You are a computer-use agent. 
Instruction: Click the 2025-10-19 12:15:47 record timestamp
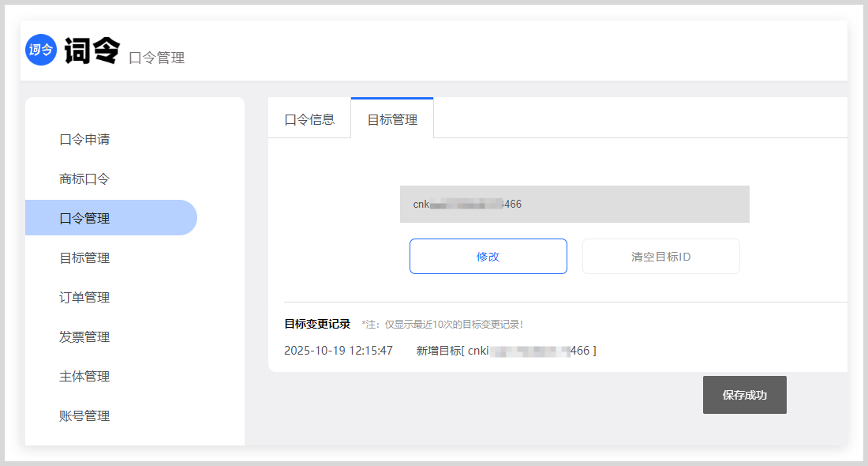(x=339, y=351)
